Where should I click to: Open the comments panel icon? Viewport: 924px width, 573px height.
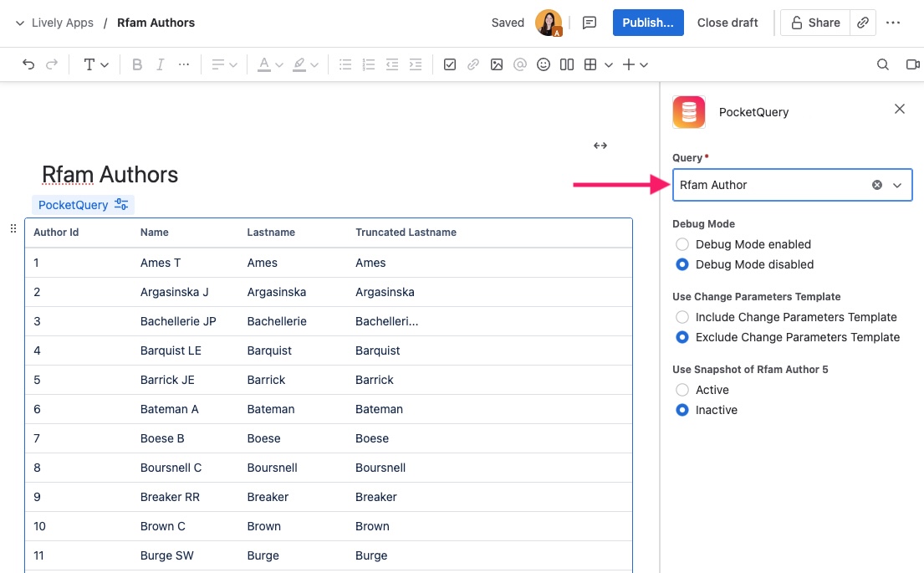click(590, 23)
